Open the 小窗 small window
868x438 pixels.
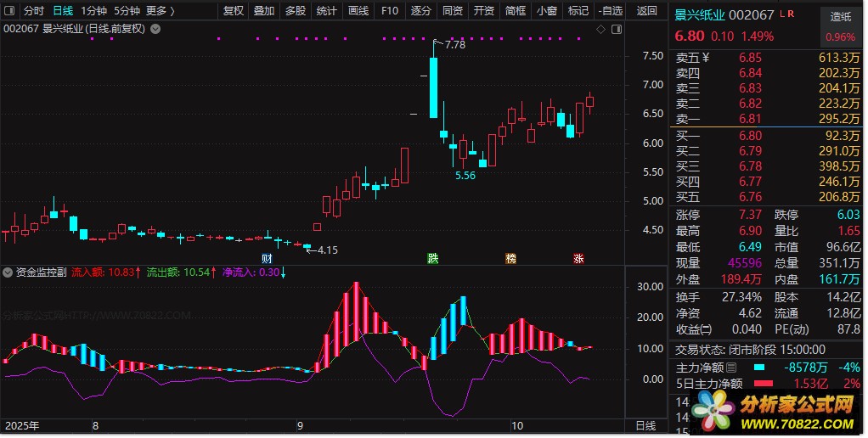point(546,10)
